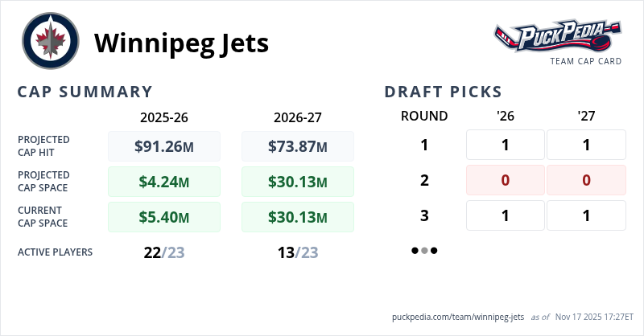Image resolution: width=644 pixels, height=336 pixels.
Task: Select the 2026-27 projected cap hit value
Action: (297, 146)
